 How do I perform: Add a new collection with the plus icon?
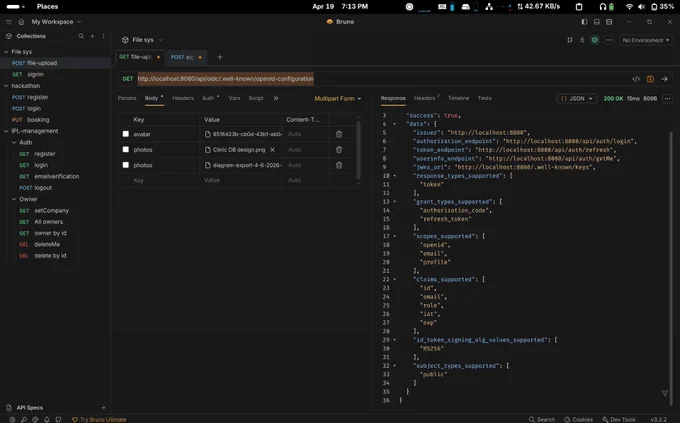pyautogui.click(x=92, y=36)
